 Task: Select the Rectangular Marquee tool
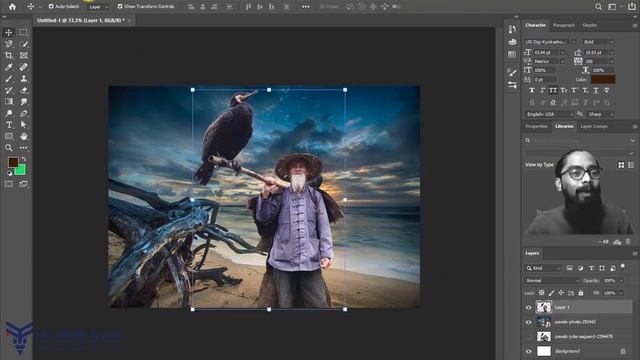24,32
